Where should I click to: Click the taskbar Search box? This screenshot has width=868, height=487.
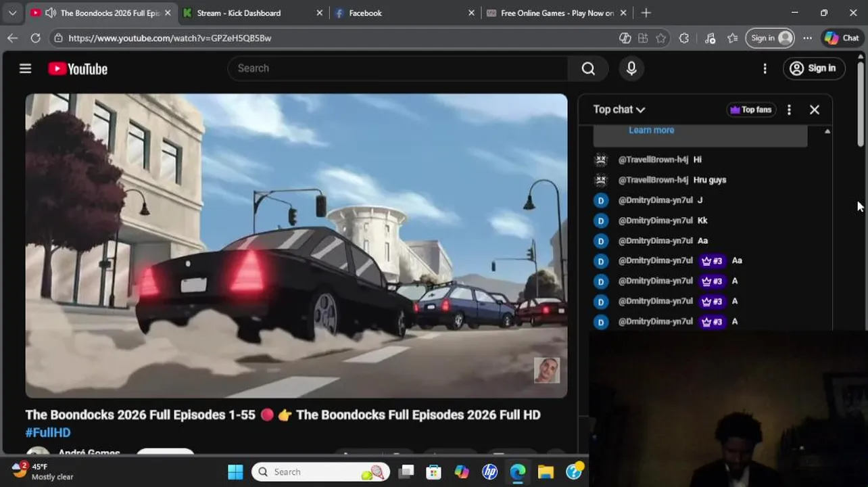(321, 472)
